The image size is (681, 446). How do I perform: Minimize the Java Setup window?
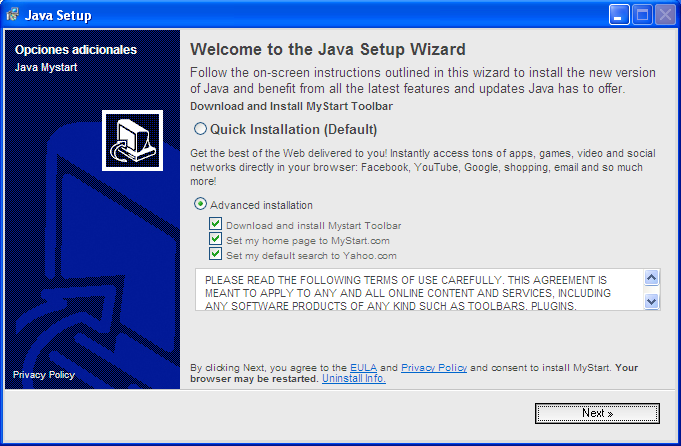click(619, 15)
